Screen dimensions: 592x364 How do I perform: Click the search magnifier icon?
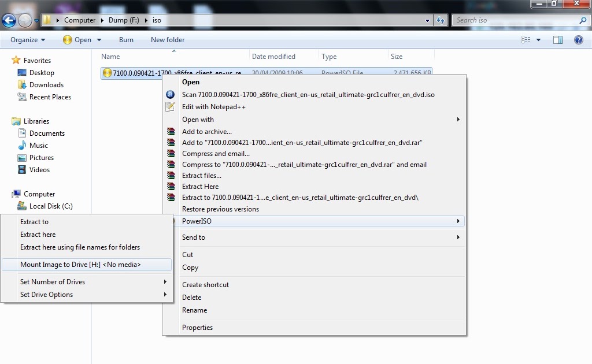point(583,20)
